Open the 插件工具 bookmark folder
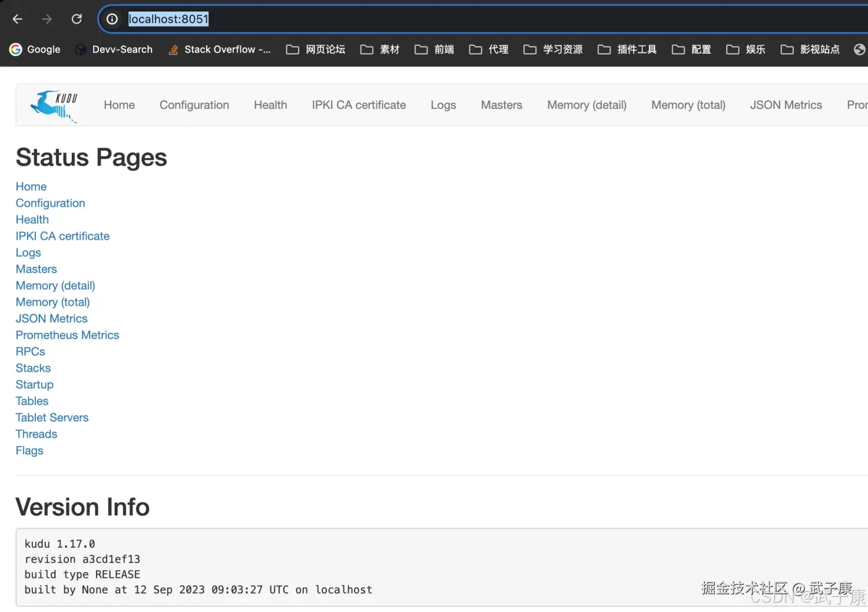The height and width of the screenshot is (612, 868). 627,49
